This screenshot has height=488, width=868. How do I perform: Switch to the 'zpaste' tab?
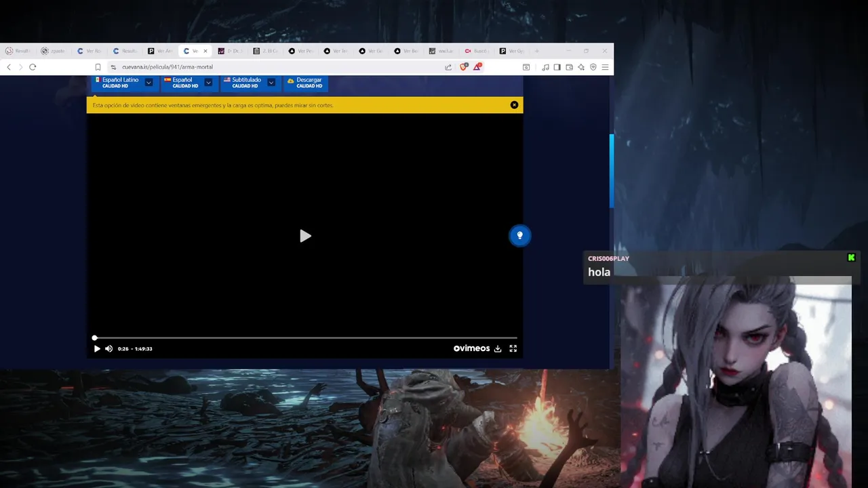[x=54, y=51]
